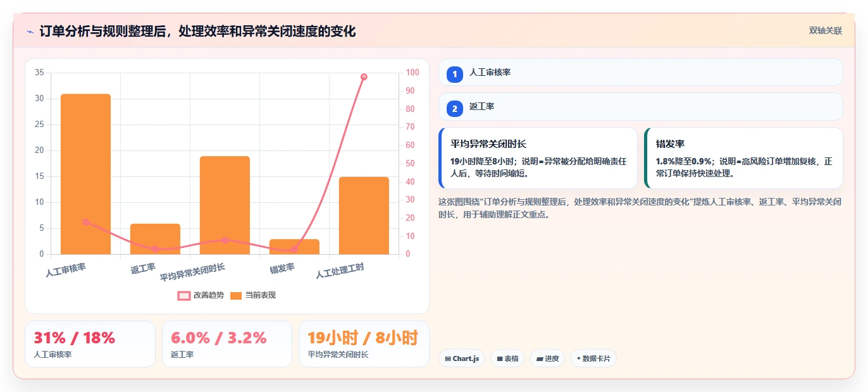Click the right axis value 100
Image resolution: width=868 pixels, height=392 pixels.
click(x=412, y=73)
